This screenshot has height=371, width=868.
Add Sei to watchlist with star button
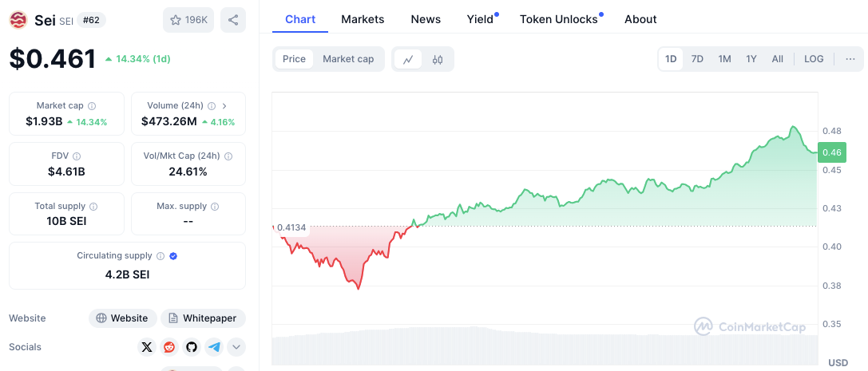point(188,20)
